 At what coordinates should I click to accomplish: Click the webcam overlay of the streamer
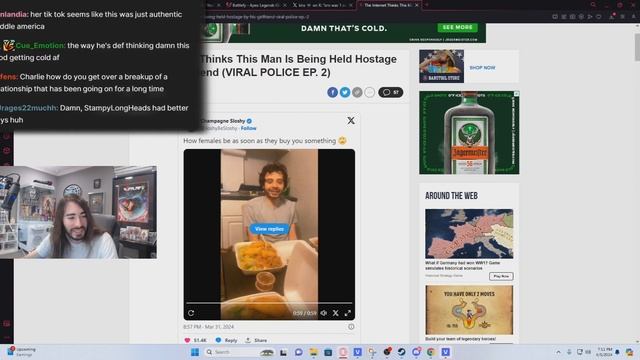[x=78, y=212]
